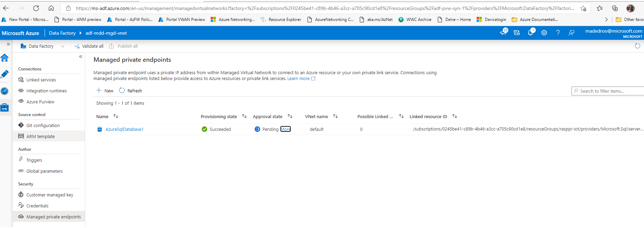
Task: Click Data Factory breadcrumb in header
Action: (x=62, y=33)
